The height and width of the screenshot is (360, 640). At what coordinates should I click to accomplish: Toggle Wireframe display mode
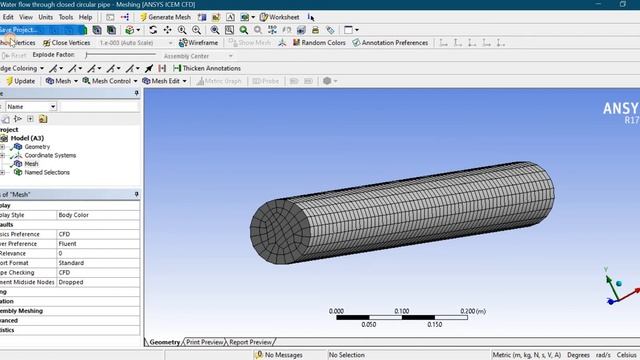click(x=198, y=42)
